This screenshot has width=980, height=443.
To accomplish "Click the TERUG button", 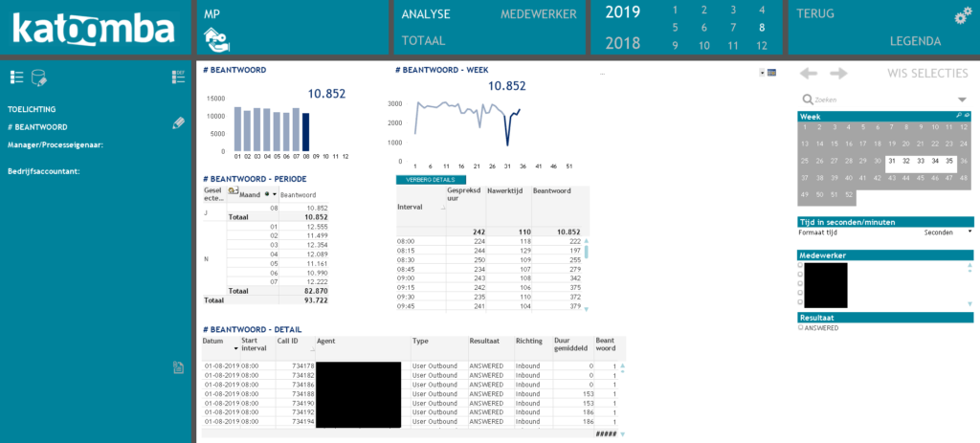I will pos(815,14).
